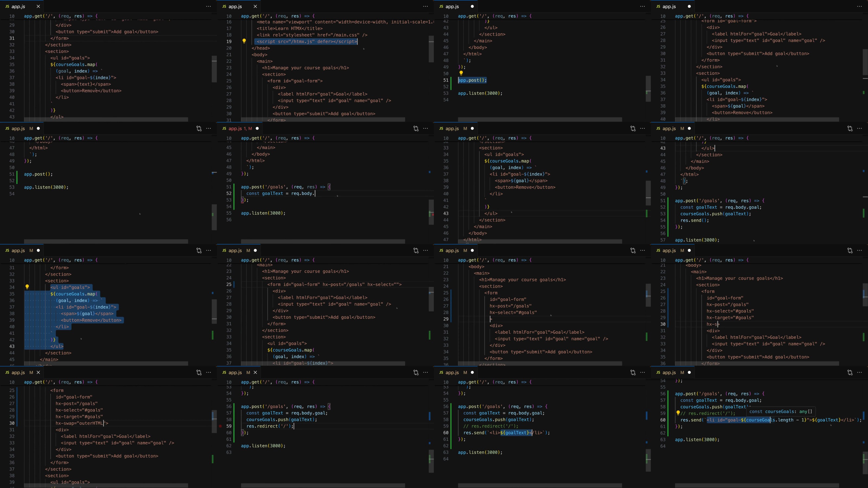The width and height of the screenshot is (868, 488).
Task: Select the app.js tab above hx-swap="outerHTML"
Action: pos(22,372)
